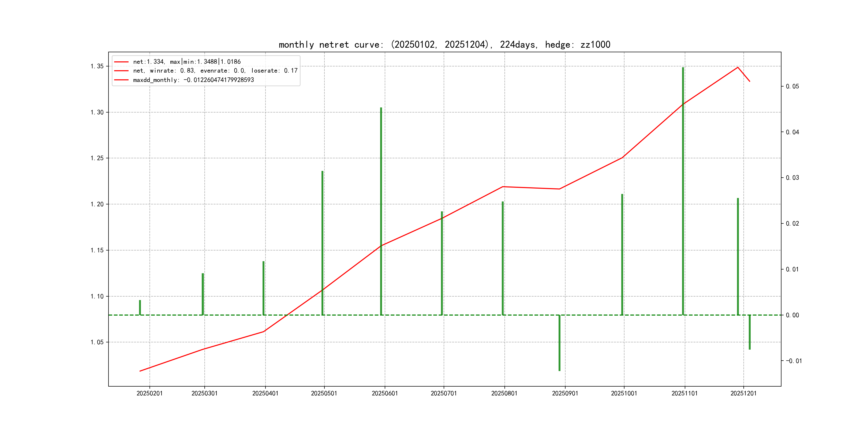Click the negative green bar before 20250901
This screenshot has height=434, width=868.
point(559,343)
